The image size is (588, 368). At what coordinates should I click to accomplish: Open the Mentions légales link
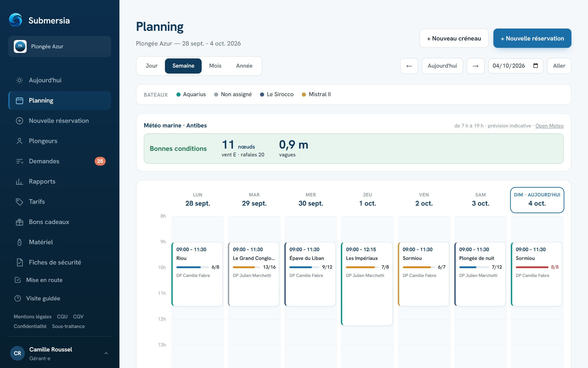click(33, 317)
